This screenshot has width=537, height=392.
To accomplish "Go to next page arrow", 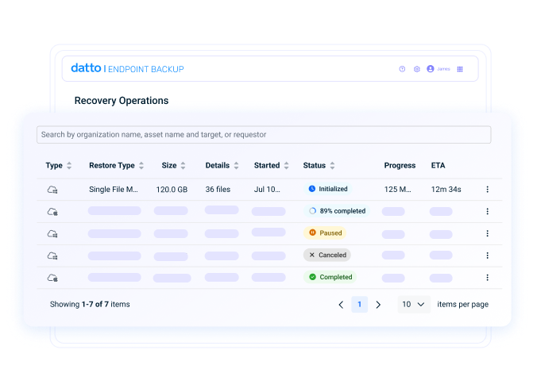I will coord(378,305).
